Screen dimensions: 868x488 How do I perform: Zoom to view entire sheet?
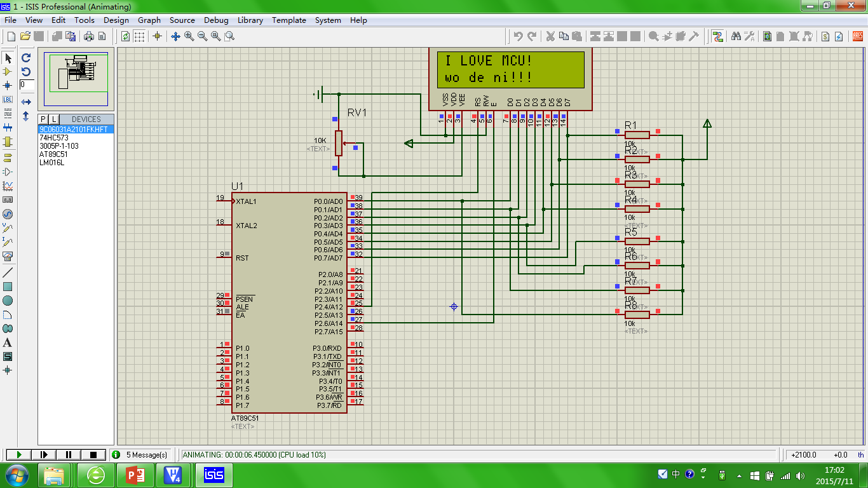216,36
